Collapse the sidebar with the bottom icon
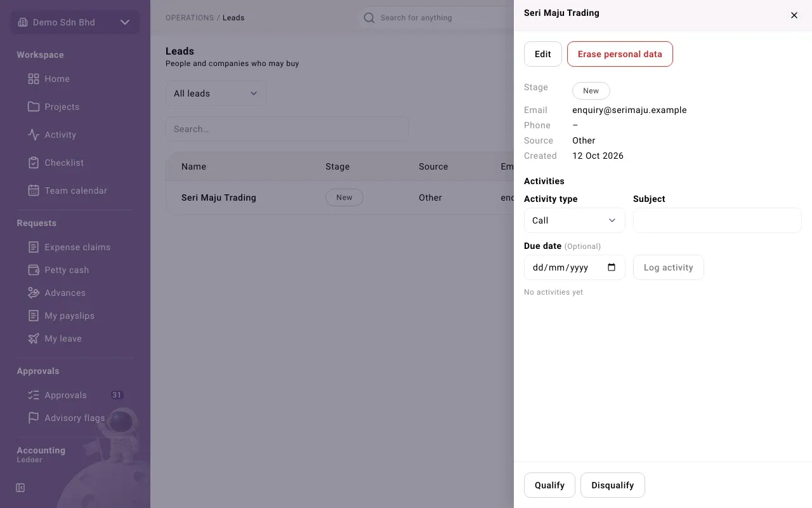 [20, 488]
